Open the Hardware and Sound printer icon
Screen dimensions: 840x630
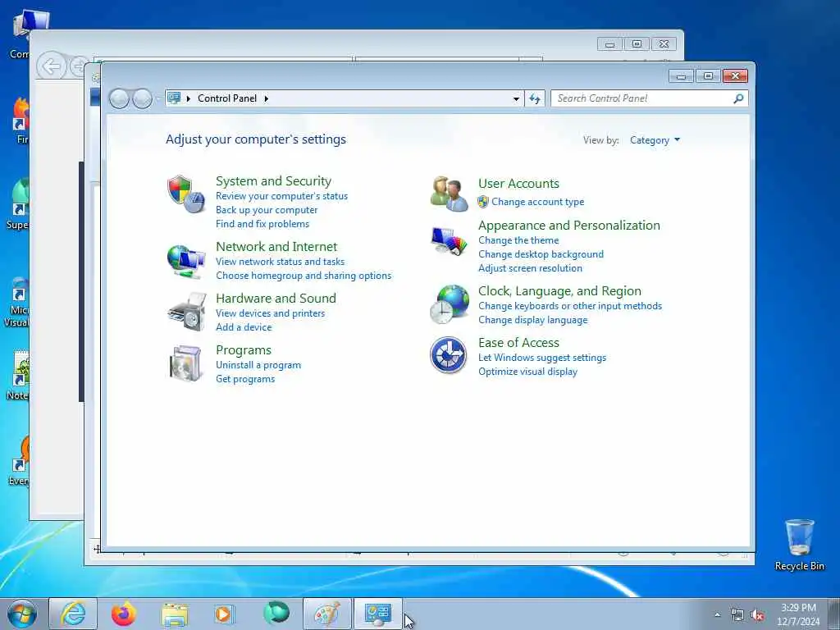tap(186, 312)
